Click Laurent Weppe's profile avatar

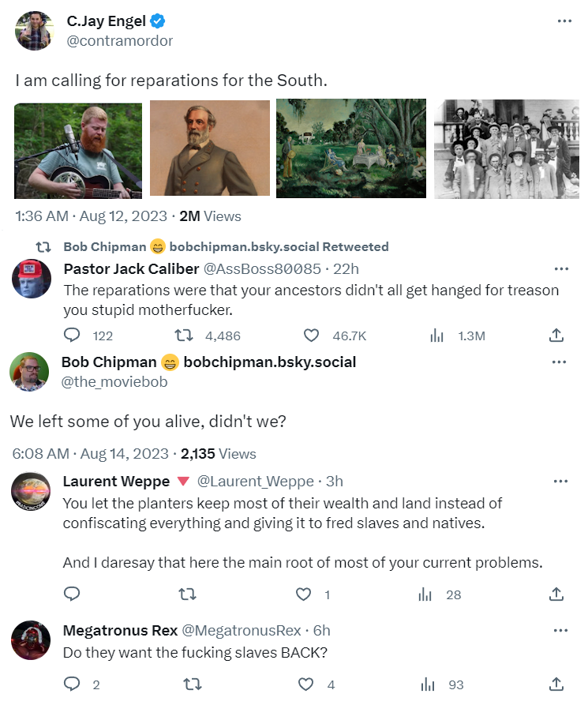click(32, 493)
